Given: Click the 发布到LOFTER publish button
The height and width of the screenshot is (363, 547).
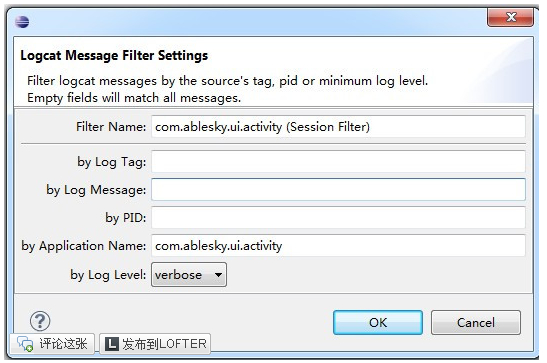Looking at the screenshot, I should pos(155,344).
